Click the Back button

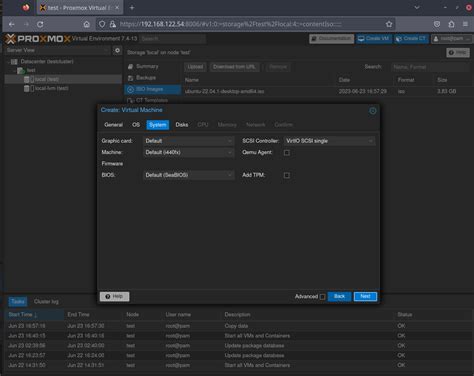click(339, 296)
